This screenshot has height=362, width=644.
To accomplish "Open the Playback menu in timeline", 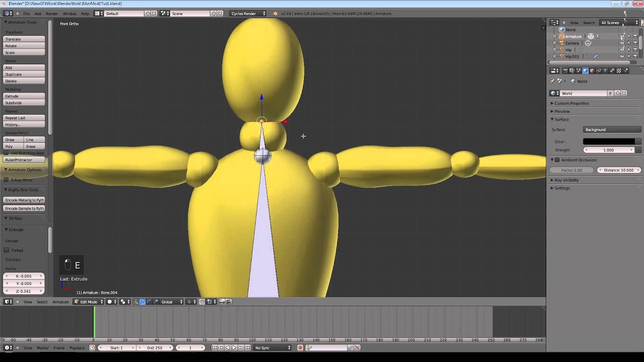I will 77,348.
